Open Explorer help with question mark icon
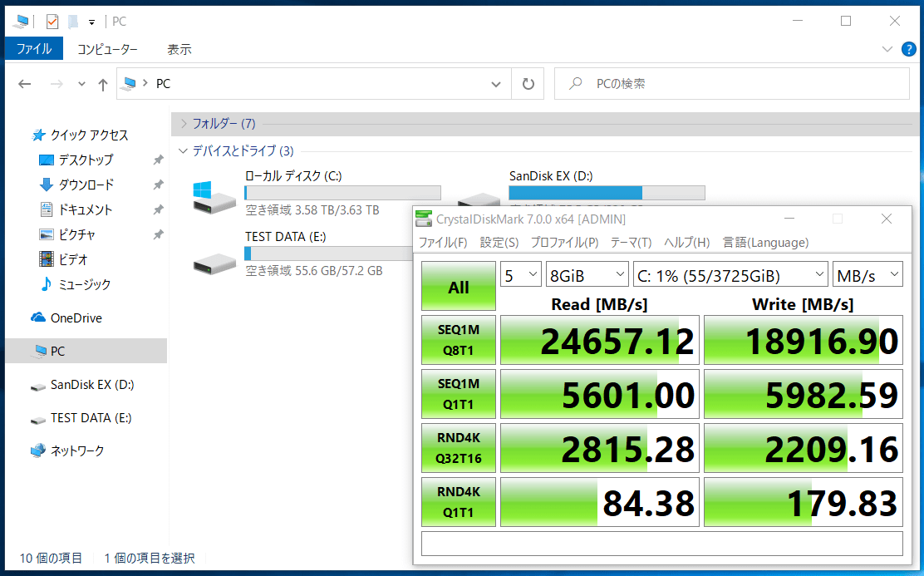Screen dimensions: 924x576 point(909,49)
